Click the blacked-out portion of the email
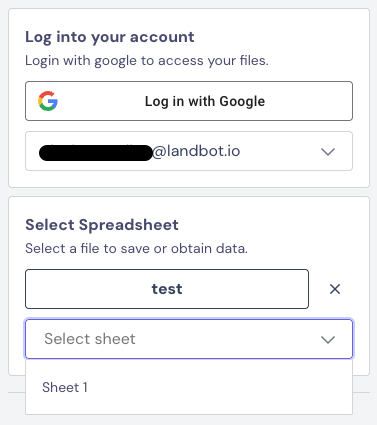This screenshot has width=377, height=425. coord(96,153)
